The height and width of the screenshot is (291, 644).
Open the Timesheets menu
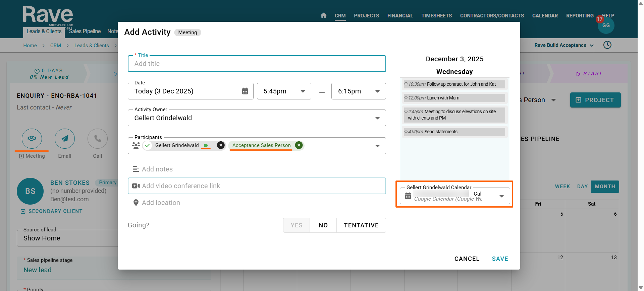click(436, 16)
